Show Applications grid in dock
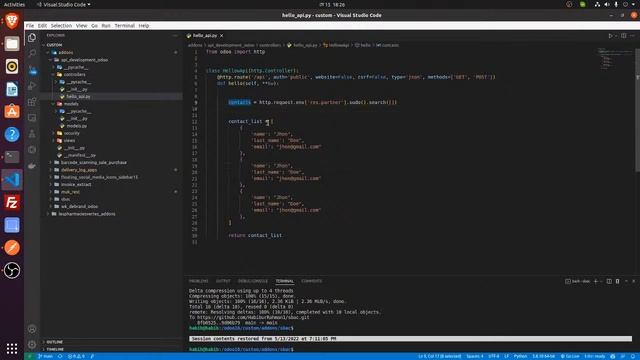640x360 pixels. pos(12,348)
